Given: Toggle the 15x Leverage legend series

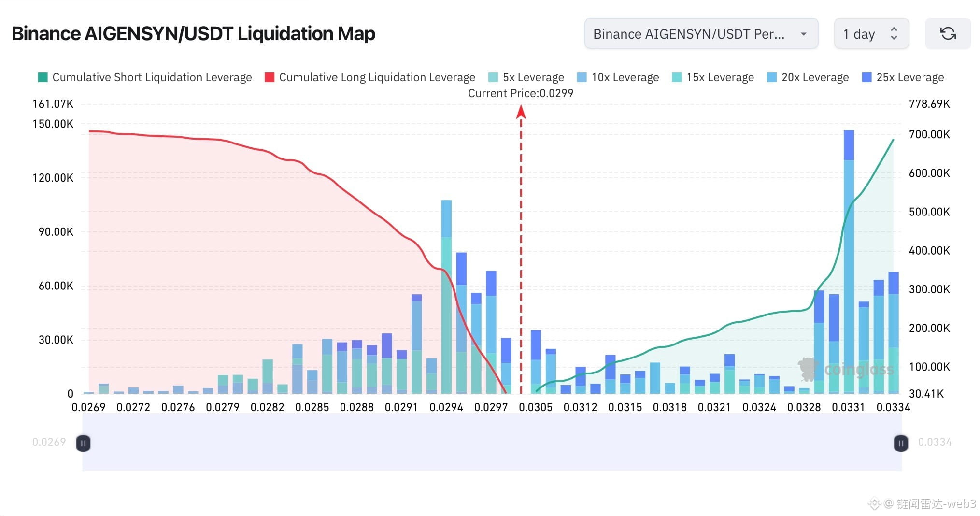Looking at the screenshot, I should click(713, 77).
